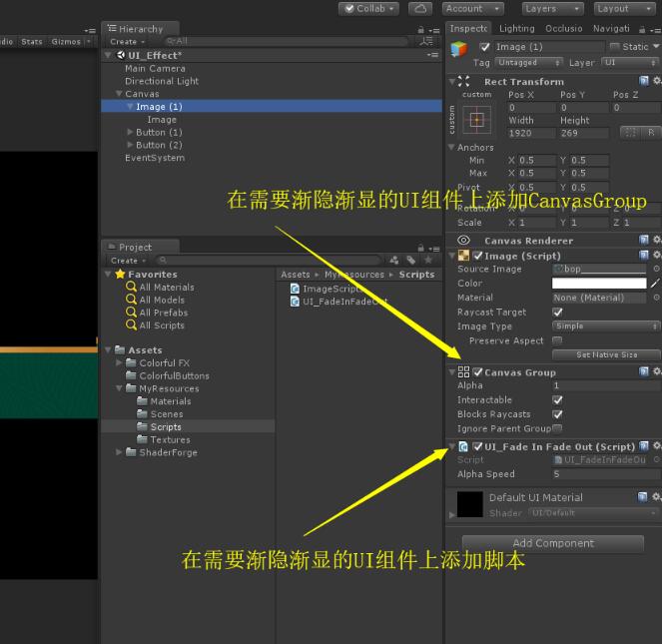Toggle the Raycast Target checkbox
662x644 pixels.
coord(557,313)
